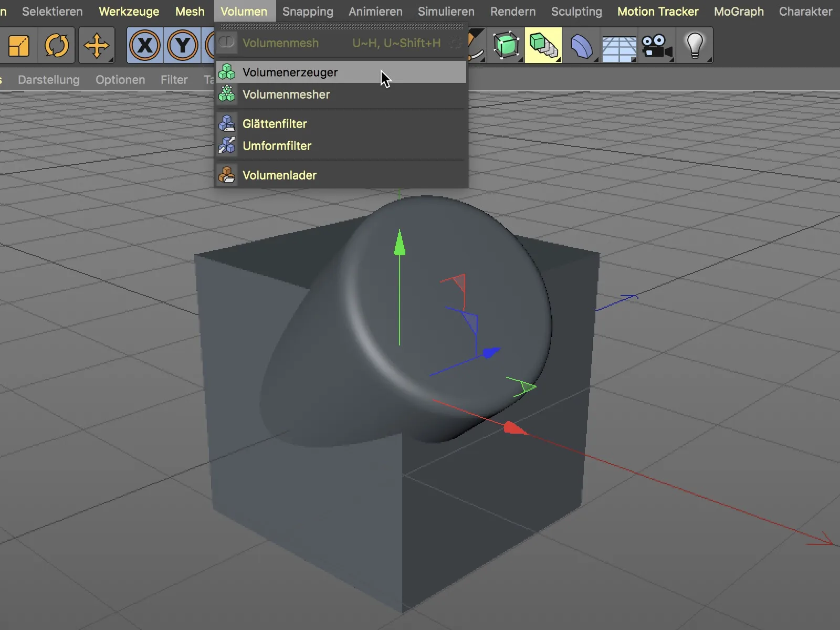
Task: Click the blue plane handle of gizmo
Action: tap(469, 321)
